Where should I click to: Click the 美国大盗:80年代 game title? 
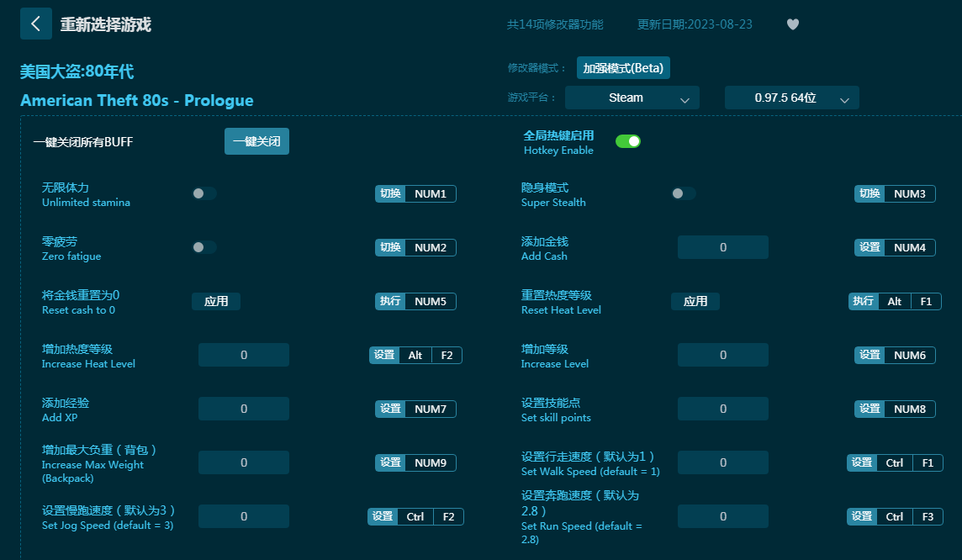tap(77, 71)
